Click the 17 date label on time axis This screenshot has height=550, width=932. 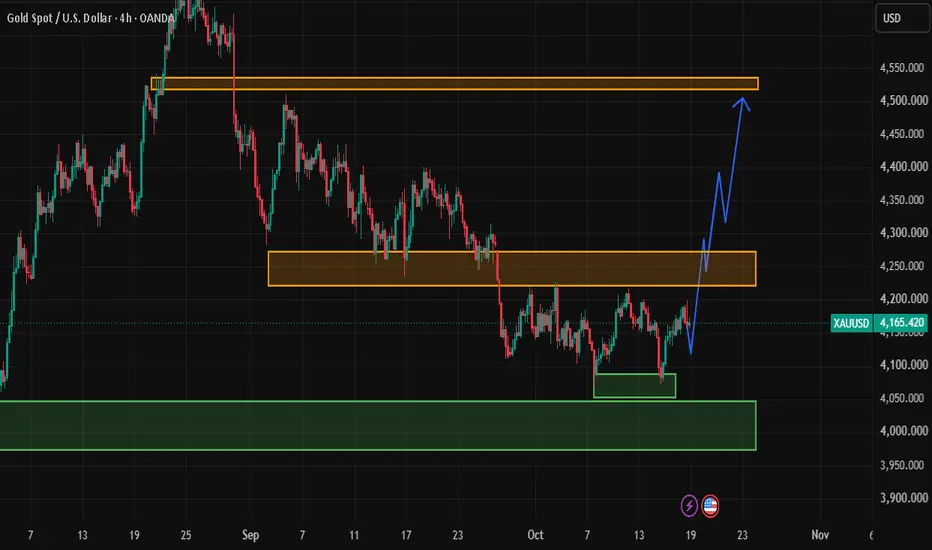(x=406, y=535)
